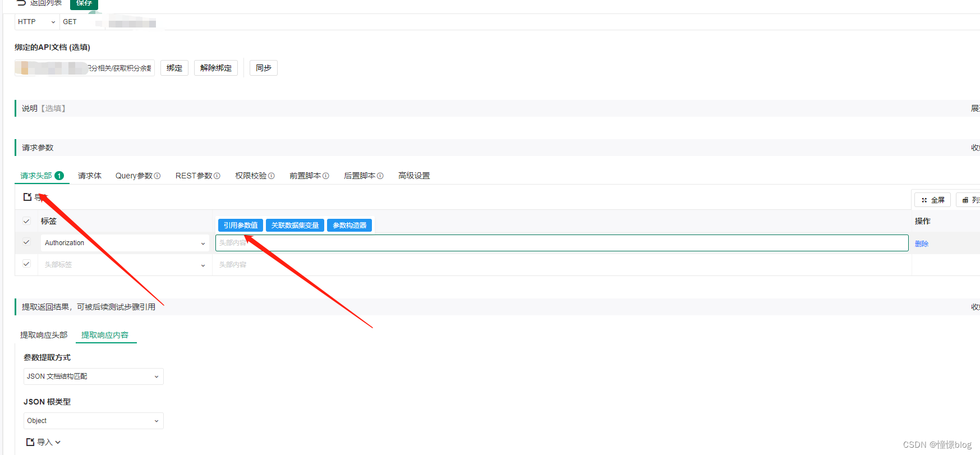Screen dimensions: 980x455
Task: Click the 删除 link in Authorization row
Action: pyautogui.click(x=922, y=243)
